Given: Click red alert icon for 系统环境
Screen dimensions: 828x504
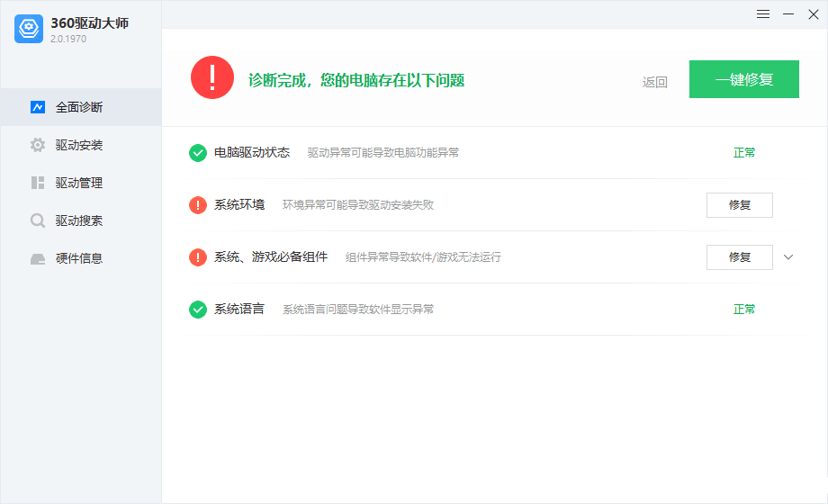Looking at the screenshot, I should click(198, 205).
